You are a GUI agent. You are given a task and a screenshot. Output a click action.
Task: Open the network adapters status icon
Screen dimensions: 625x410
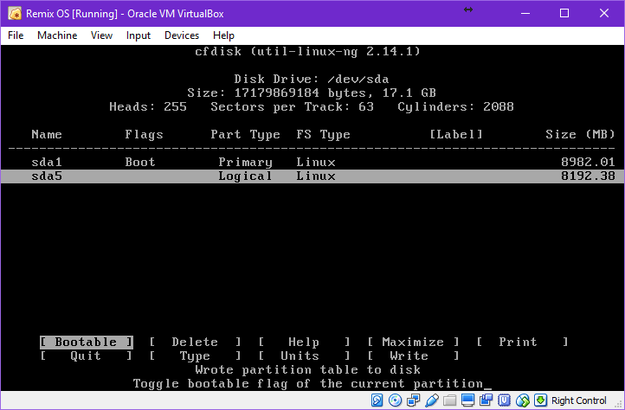[413, 400]
